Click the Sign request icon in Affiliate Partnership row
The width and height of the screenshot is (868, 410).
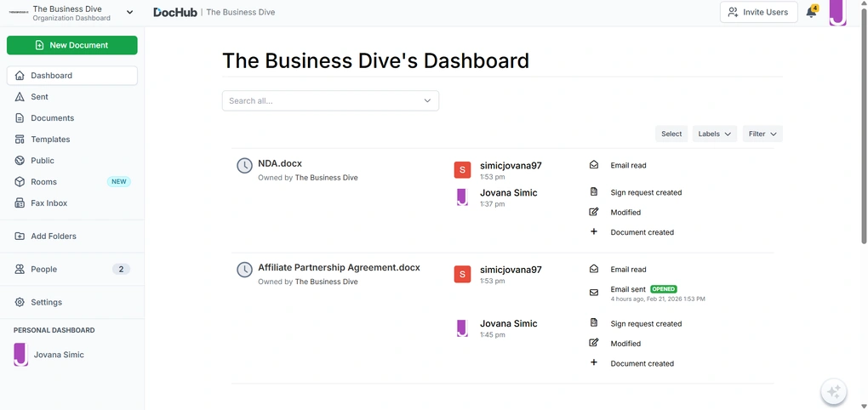coord(594,323)
